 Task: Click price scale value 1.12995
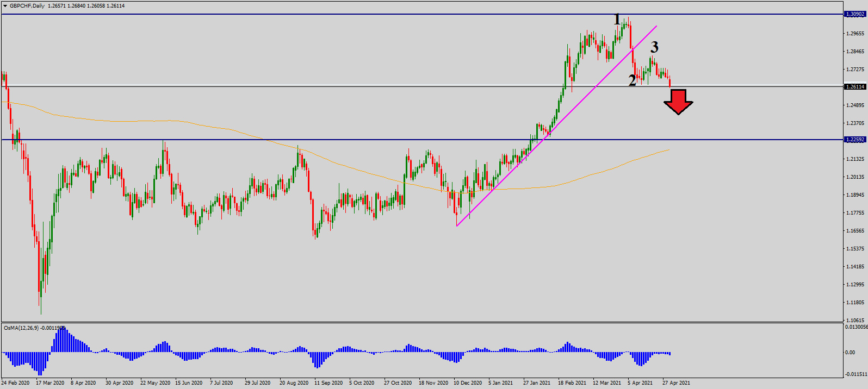(855, 285)
